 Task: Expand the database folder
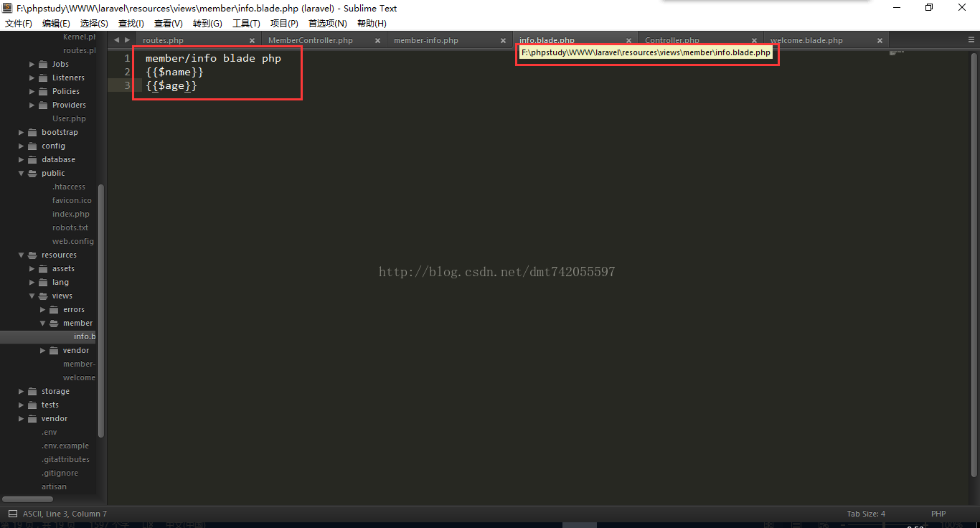coord(22,159)
